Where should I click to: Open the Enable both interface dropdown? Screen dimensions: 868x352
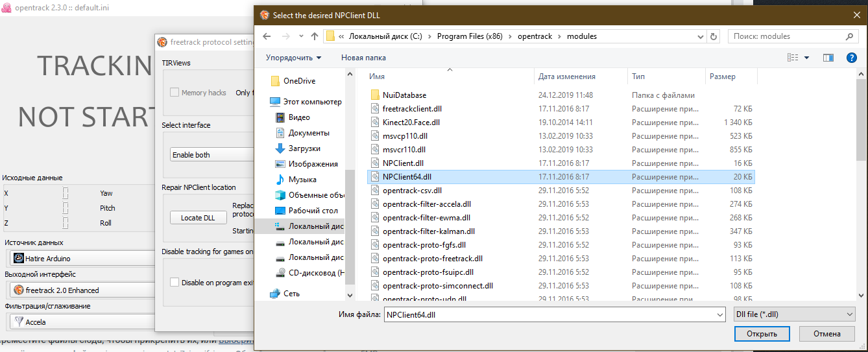coord(211,155)
